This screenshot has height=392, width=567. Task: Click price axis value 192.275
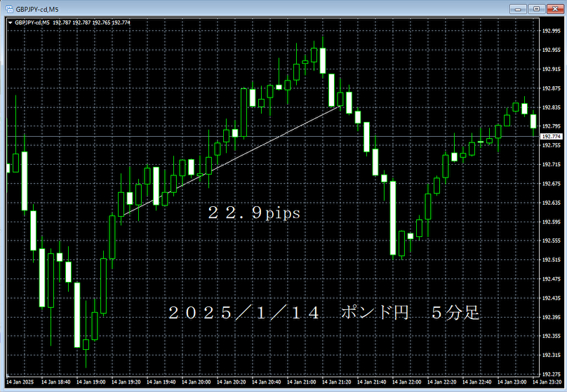(552, 374)
